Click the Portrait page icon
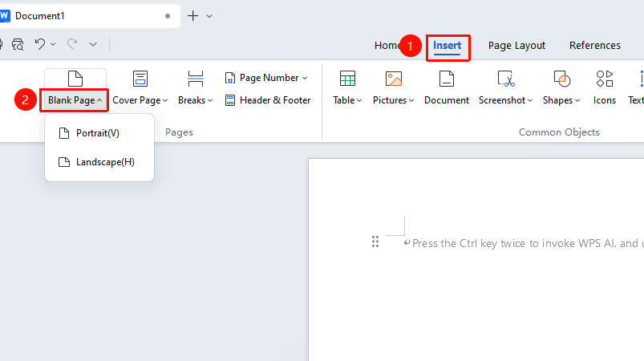Screen dimensions: 644x361 tap(64, 133)
